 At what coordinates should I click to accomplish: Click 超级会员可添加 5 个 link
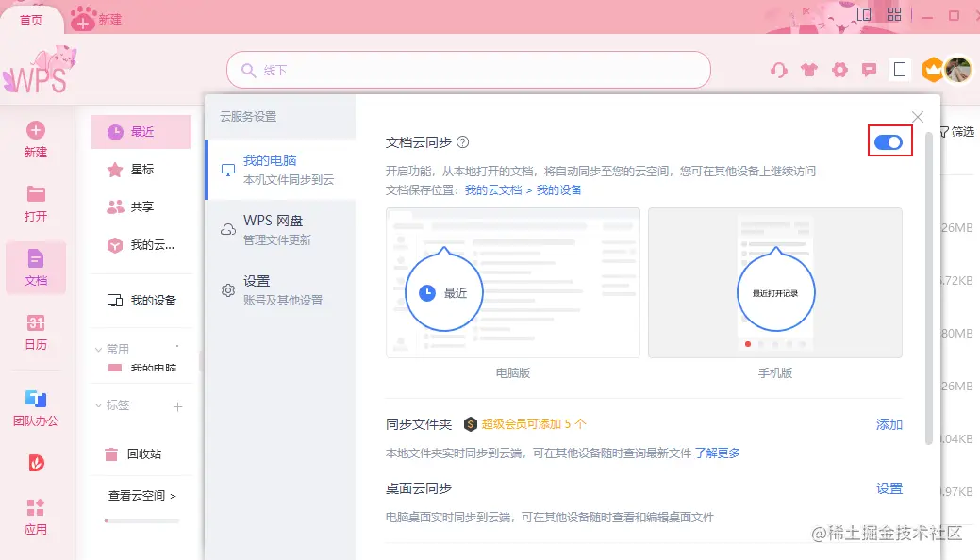[534, 424]
